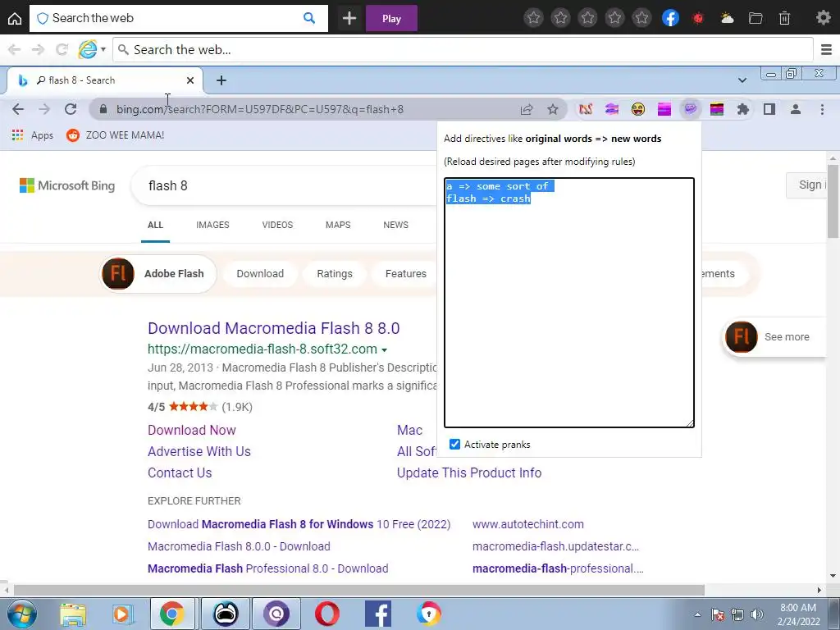This screenshot has height=630, width=840.
Task: Toggle the Activate pranks checkbox
Action: pyautogui.click(x=454, y=444)
